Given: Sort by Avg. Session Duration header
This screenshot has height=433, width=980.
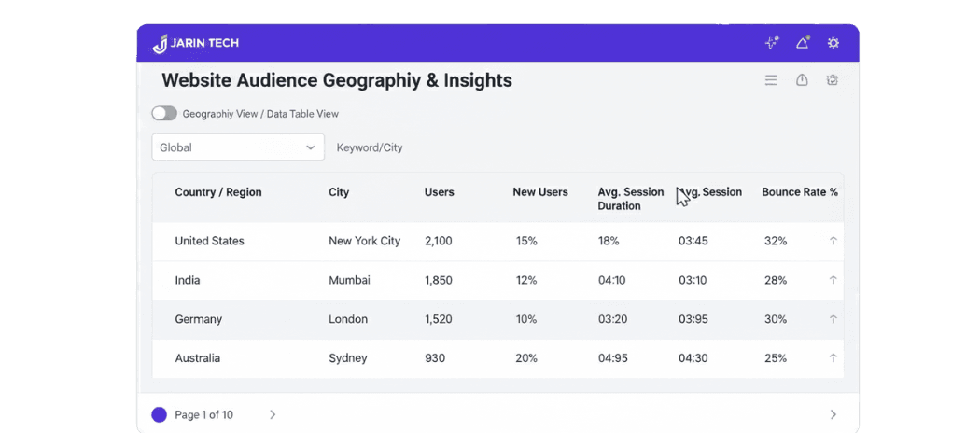Looking at the screenshot, I should pos(631,199).
